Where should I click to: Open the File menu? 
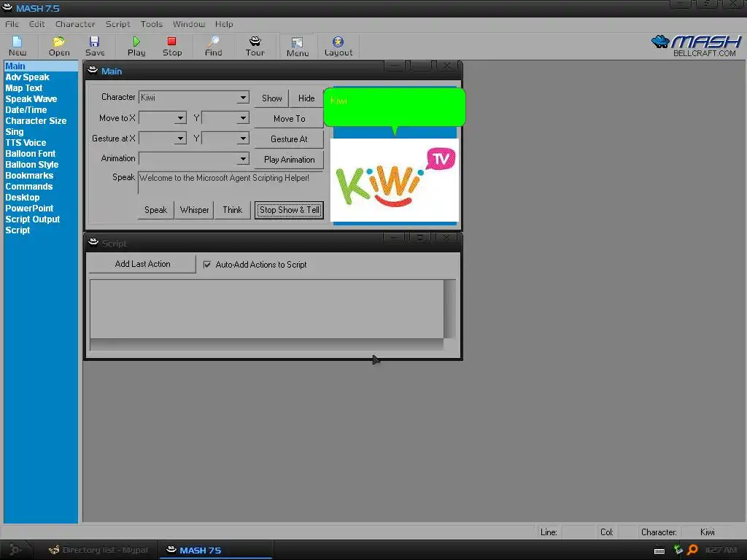(x=12, y=24)
